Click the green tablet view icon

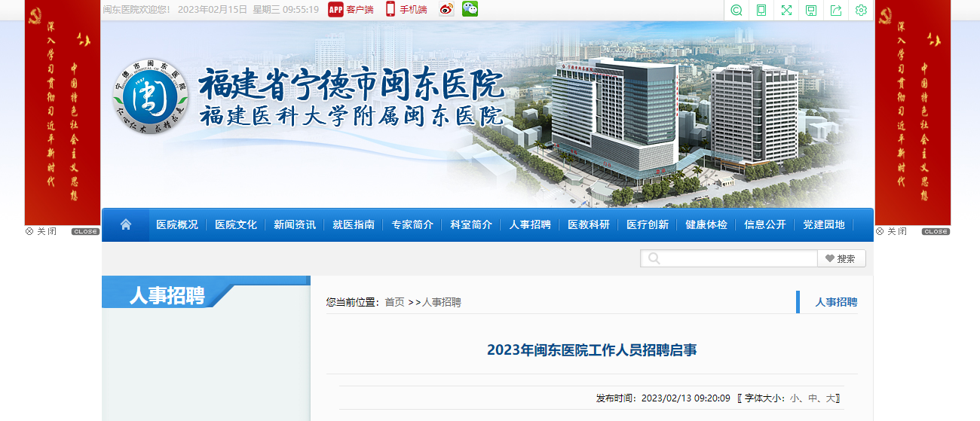(x=761, y=10)
